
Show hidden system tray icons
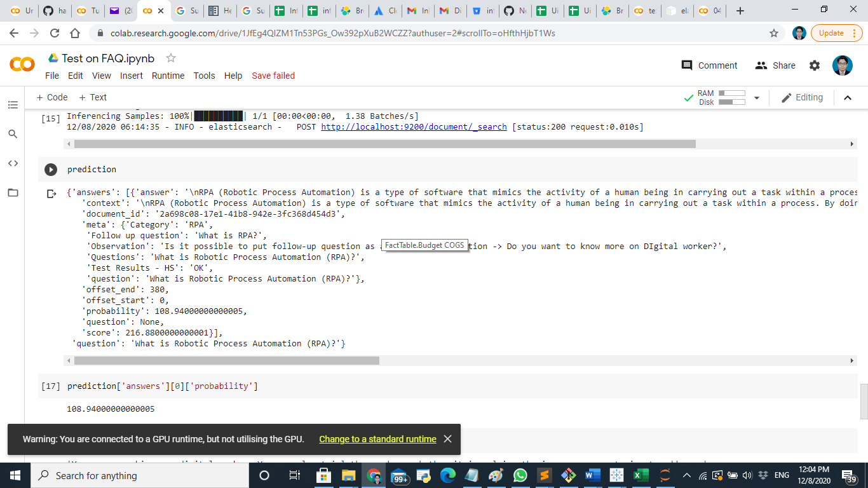click(x=686, y=475)
